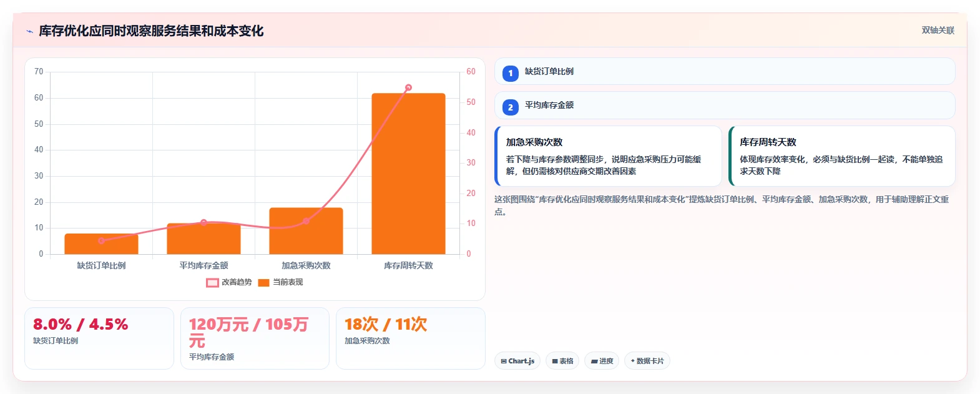
Task: Click the 120万元 / 105万元 stat card
Action: tap(255, 338)
